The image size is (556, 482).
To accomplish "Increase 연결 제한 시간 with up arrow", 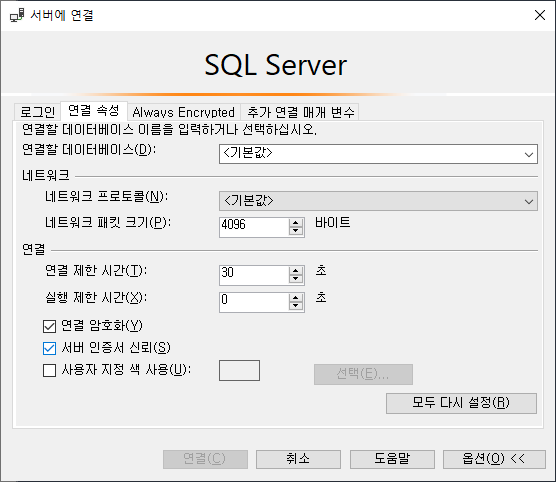I will point(296,271).
